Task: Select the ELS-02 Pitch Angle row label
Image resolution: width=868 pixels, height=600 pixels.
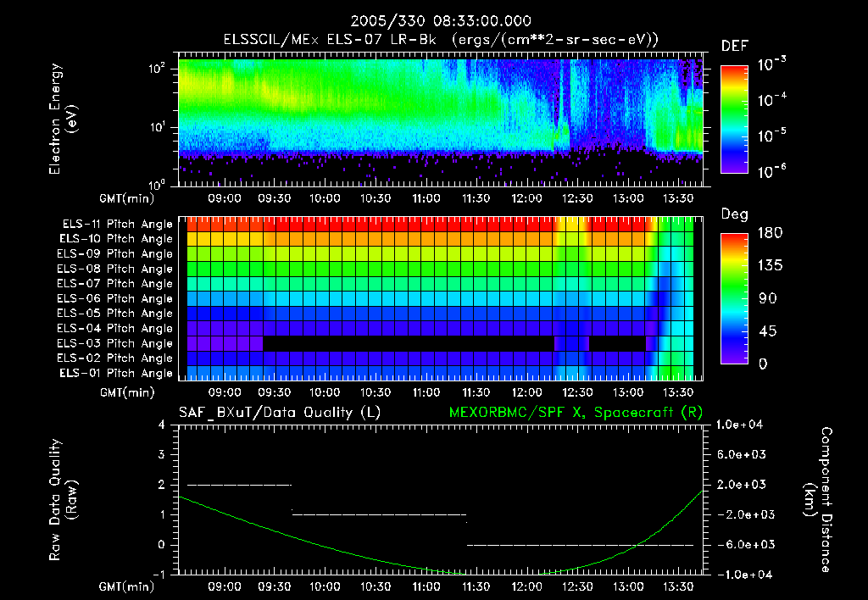Action: [114, 358]
